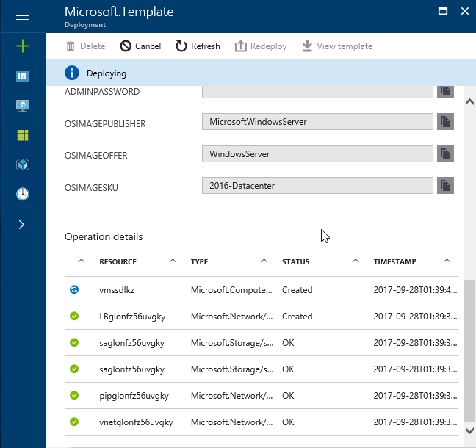
Task: Click the Deploying info icon
Action: click(72, 73)
